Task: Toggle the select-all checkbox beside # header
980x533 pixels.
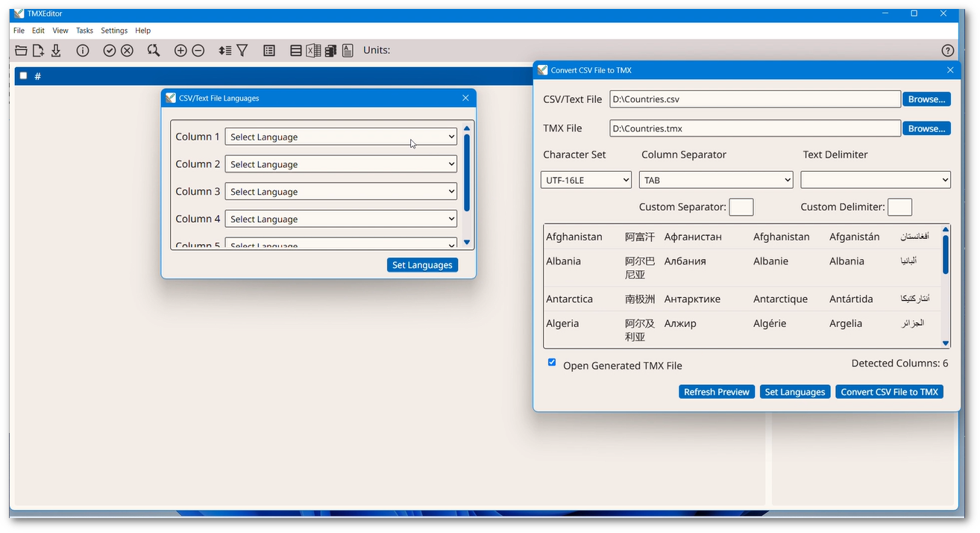Action: 24,75
